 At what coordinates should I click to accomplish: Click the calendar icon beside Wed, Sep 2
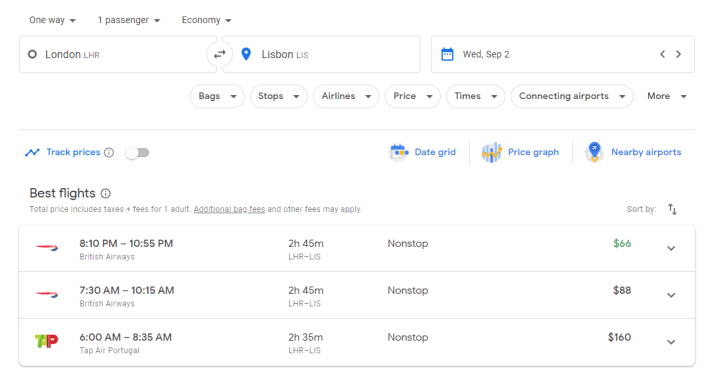click(447, 54)
